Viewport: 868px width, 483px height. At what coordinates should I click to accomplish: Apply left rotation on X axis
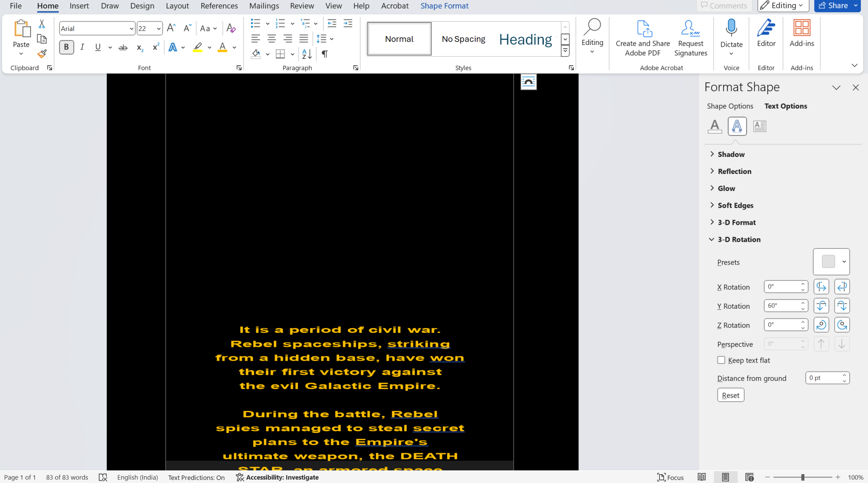tap(821, 286)
